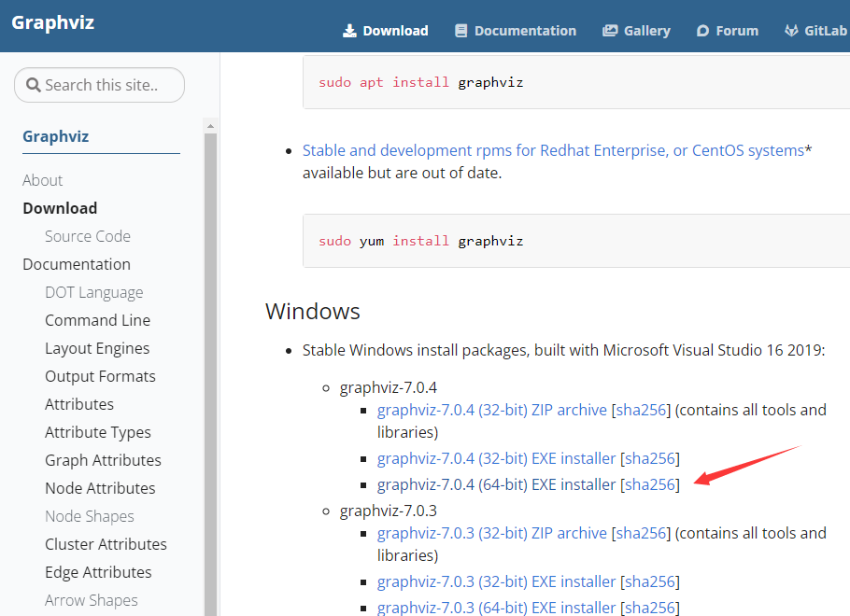Open sha256 link for 7.0.3 32-bit EXE

(x=650, y=581)
